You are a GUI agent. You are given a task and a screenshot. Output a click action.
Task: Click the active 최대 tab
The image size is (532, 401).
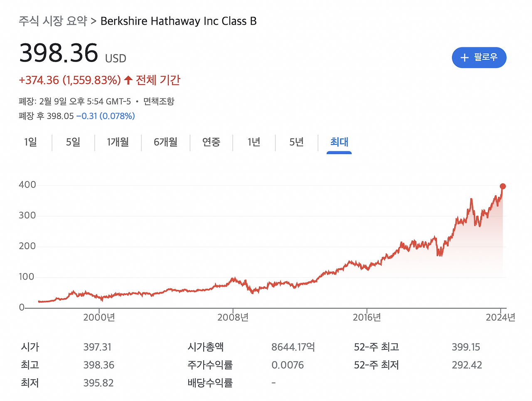[x=339, y=142]
